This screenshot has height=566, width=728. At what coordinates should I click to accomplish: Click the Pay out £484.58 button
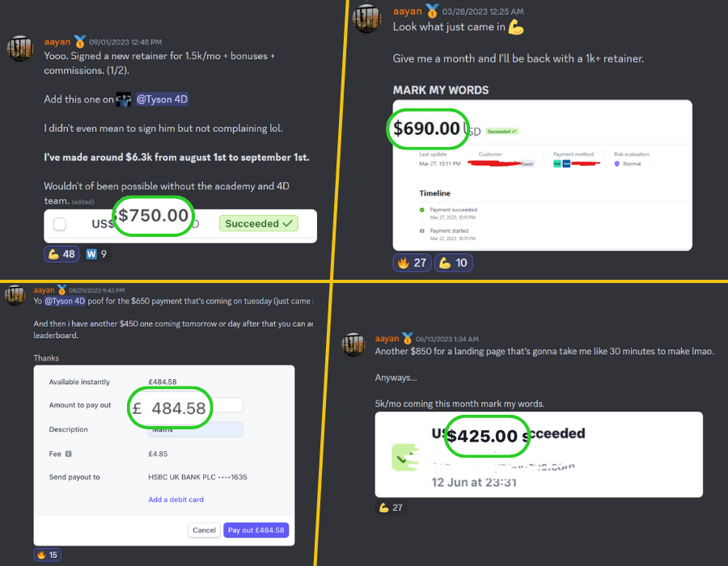click(x=256, y=530)
